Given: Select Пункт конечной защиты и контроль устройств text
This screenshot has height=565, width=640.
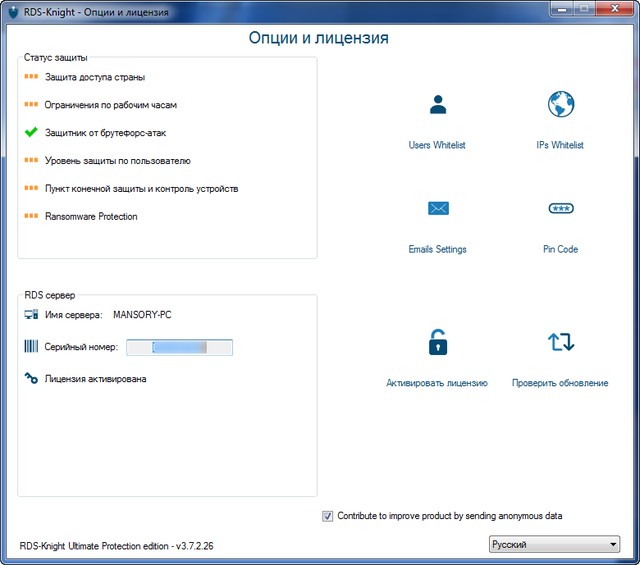Looking at the screenshot, I should [x=141, y=189].
